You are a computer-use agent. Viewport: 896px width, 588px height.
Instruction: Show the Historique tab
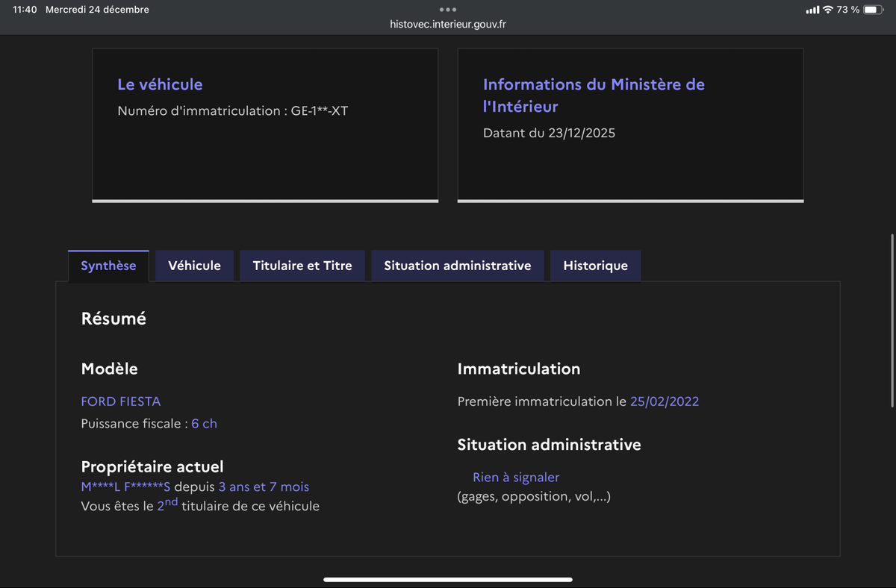click(595, 266)
